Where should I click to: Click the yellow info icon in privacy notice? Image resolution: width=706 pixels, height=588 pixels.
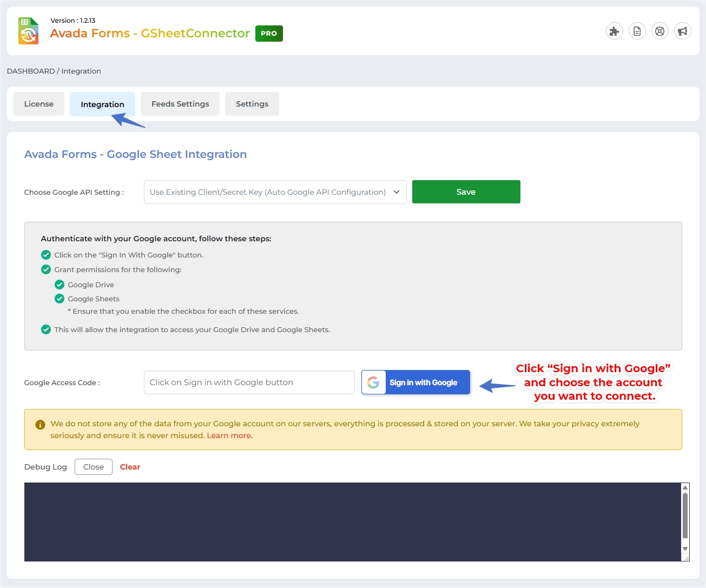(x=40, y=425)
